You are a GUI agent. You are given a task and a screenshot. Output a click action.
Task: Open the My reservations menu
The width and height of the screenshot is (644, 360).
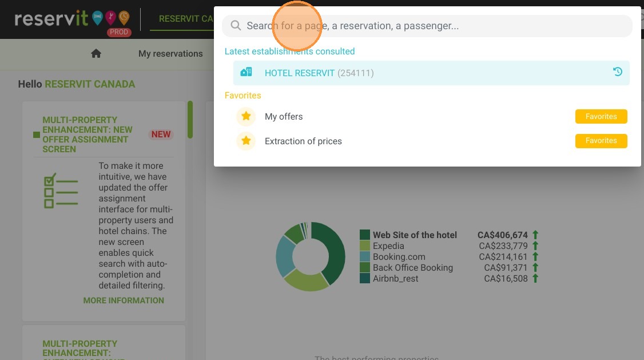(170, 53)
